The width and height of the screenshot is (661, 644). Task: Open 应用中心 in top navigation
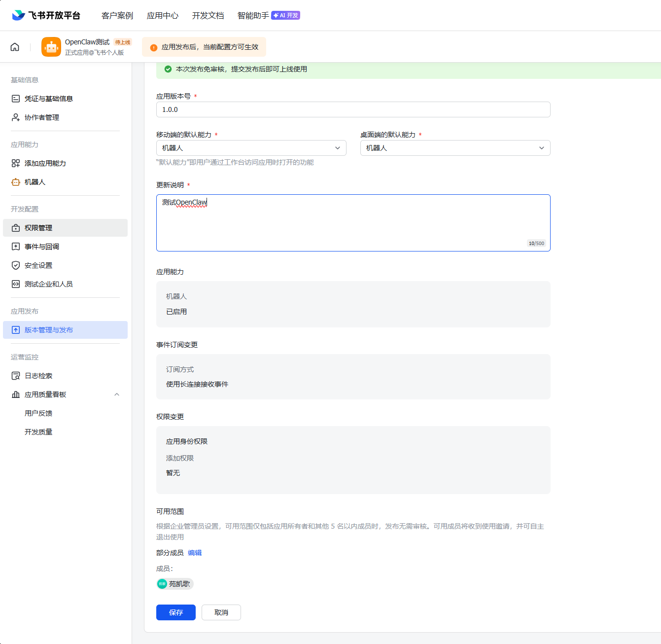[x=162, y=16]
